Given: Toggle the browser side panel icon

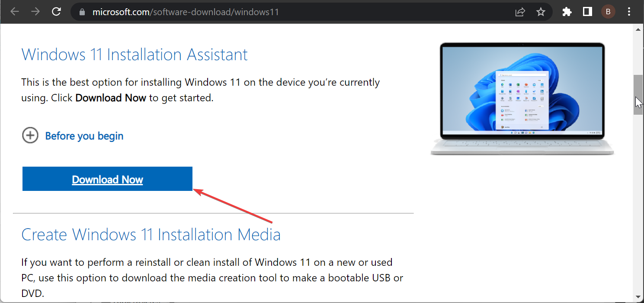Looking at the screenshot, I should click(587, 12).
